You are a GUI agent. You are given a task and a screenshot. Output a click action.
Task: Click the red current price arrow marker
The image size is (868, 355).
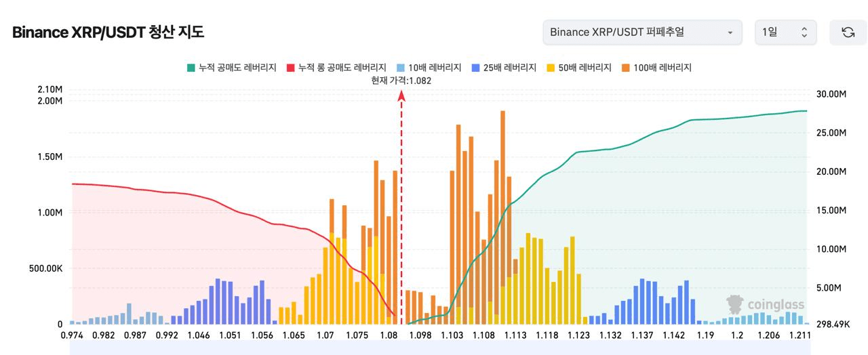(401, 96)
